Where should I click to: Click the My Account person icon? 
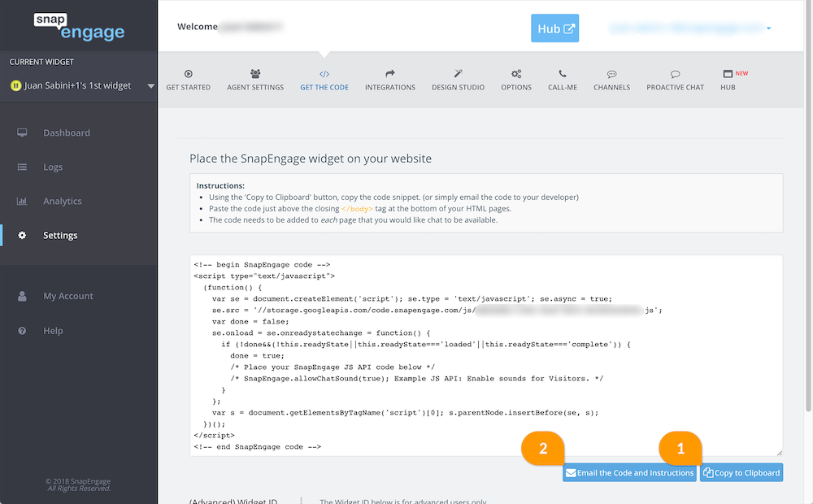pos(22,296)
